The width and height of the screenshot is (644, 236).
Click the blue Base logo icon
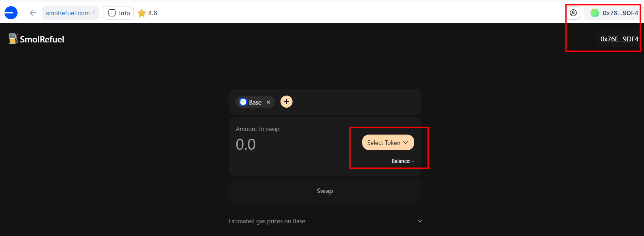pos(11,13)
